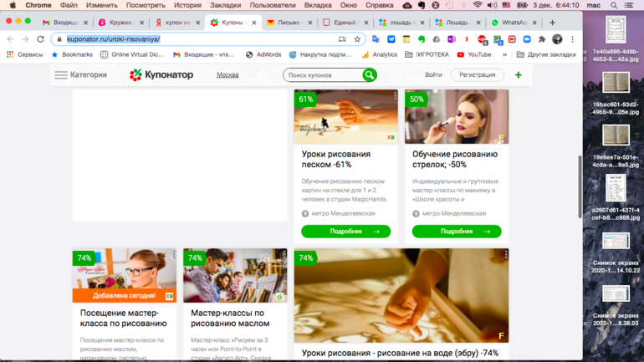
Task: Click the Регистрация button
Action: [477, 75]
